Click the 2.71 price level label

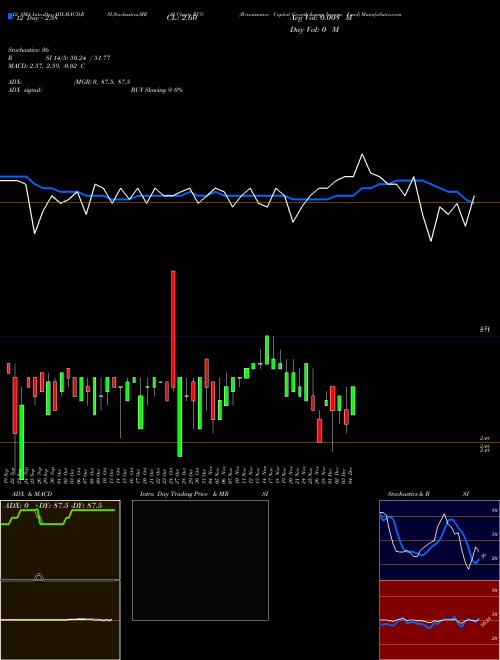point(484,330)
